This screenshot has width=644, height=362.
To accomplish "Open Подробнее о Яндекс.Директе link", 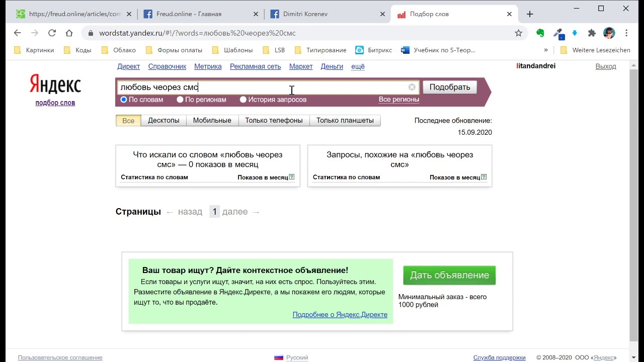I will tap(340, 315).
